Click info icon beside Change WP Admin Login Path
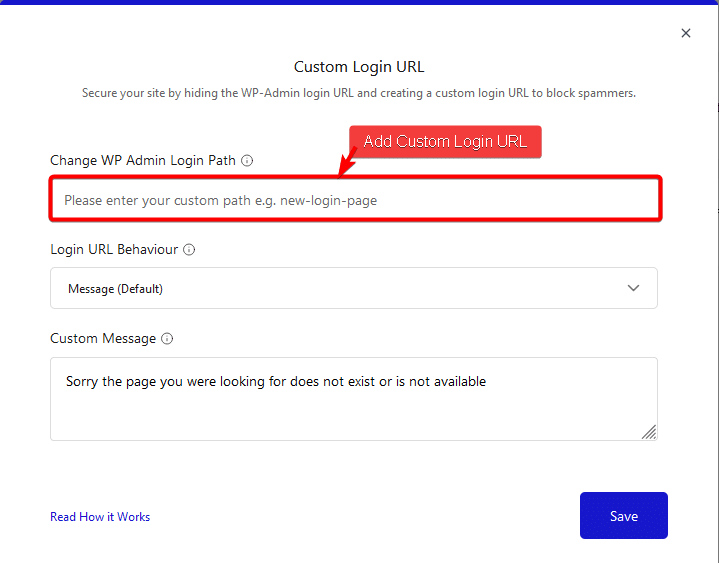 click(x=247, y=160)
